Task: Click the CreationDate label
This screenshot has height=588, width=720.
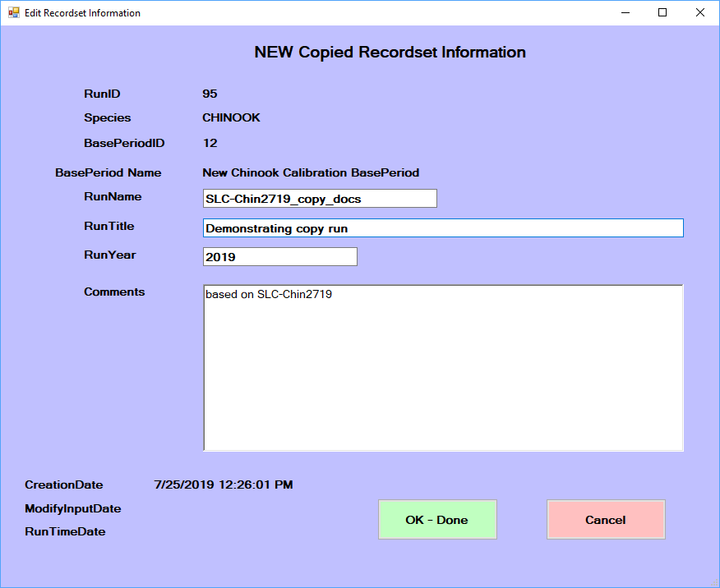Action: coord(64,485)
